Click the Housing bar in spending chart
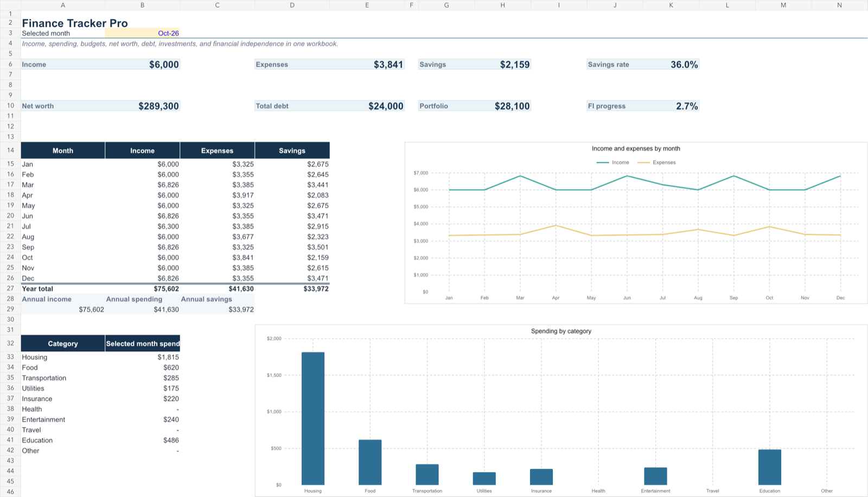Screen dimensions: 868x497 313,418
